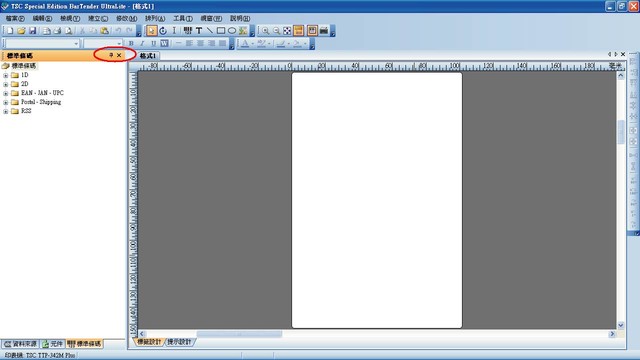This screenshot has width=640, height=360.
Task: Select the Line drawing tool
Action: (210, 31)
